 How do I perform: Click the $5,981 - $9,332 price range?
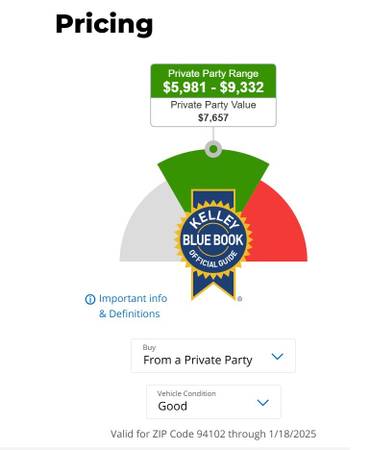[213, 87]
